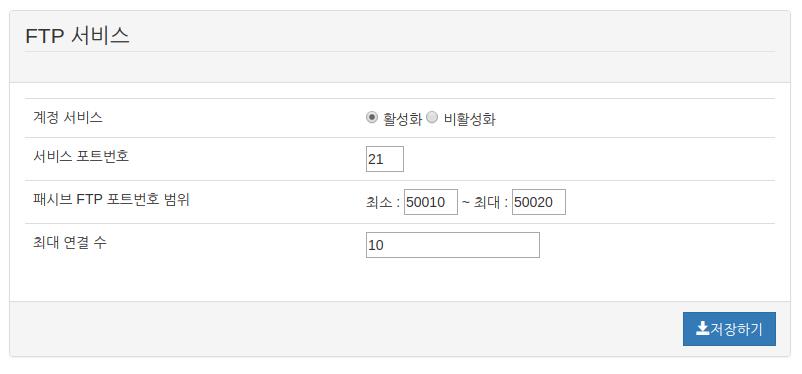Click the 비활성화 label text

(470, 120)
